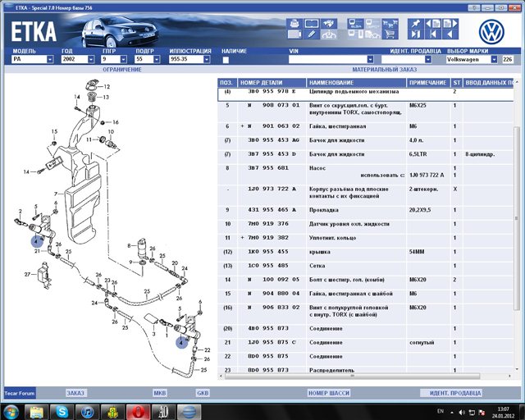Screen dimensions: 525x420
Task: Click the 226 field next to Volkswagen
Action: pos(508,59)
